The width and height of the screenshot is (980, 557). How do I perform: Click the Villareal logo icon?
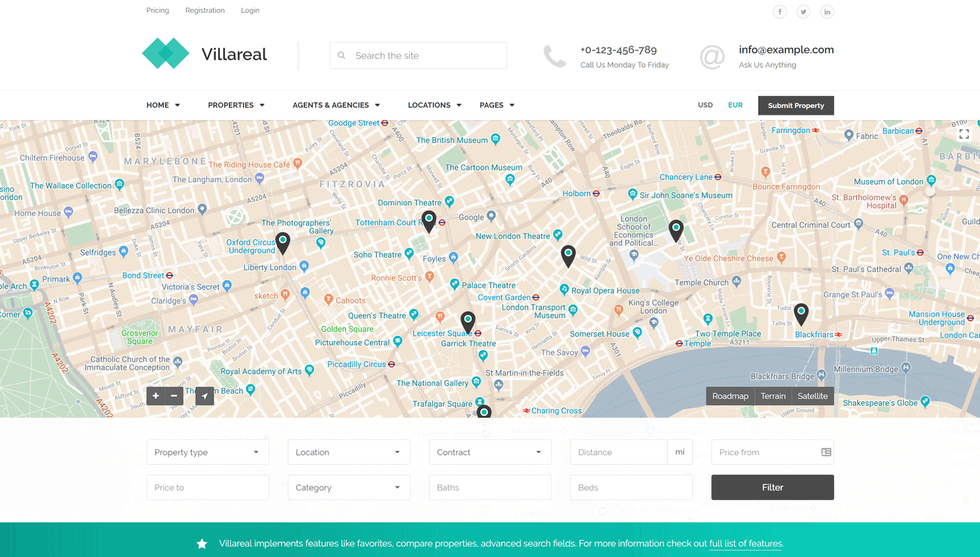pos(166,54)
